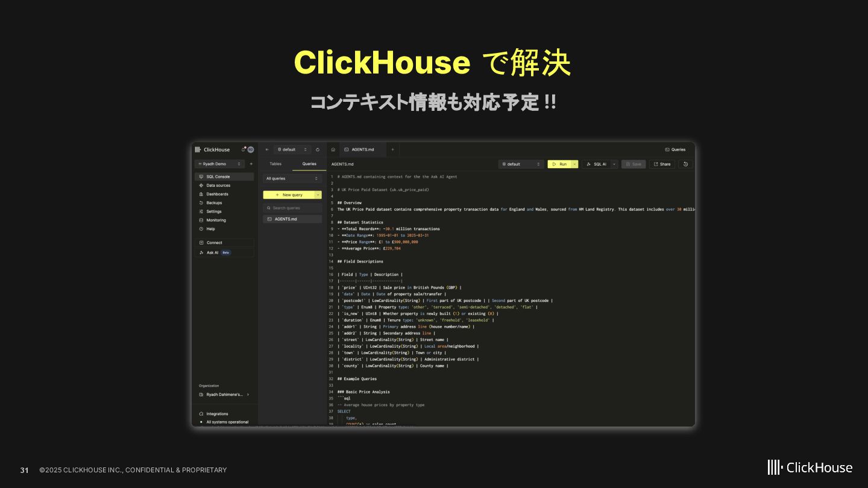The image size is (868, 488).
Task: Click the Queries button at the top right
Action: point(675,149)
